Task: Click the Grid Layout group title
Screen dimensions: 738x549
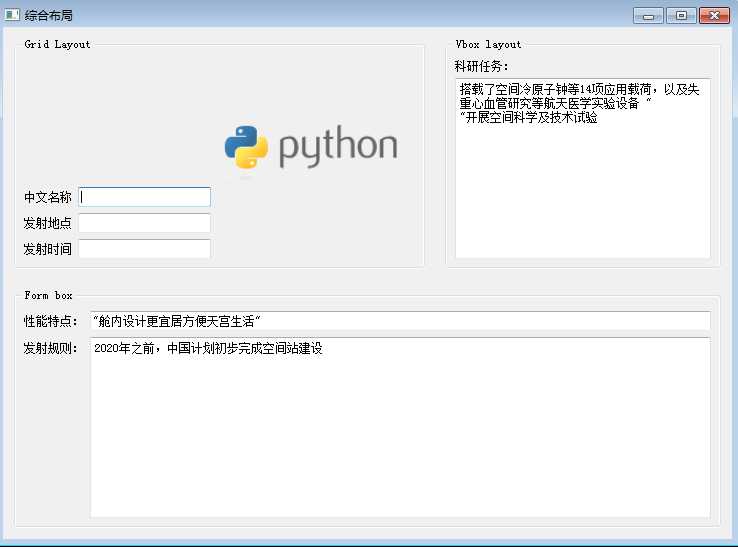Action: tap(57, 44)
